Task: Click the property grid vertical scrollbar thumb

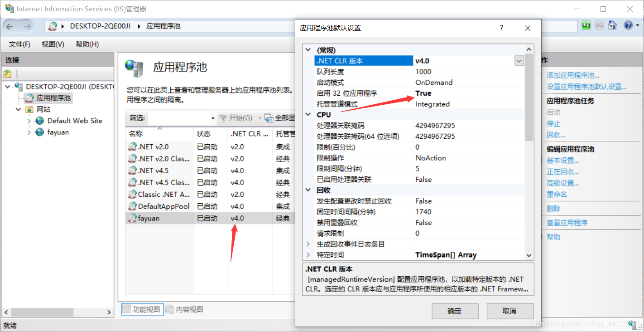Action: 529,98
